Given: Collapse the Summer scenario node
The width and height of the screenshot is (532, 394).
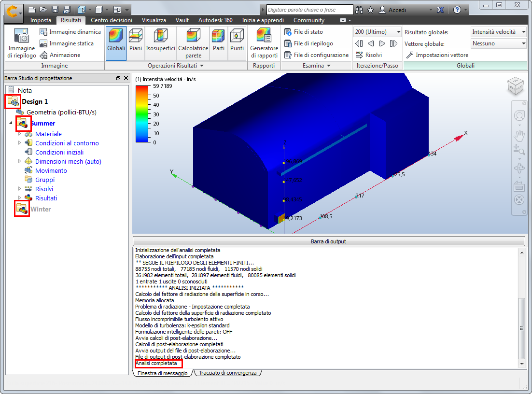Looking at the screenshot, I should [11, 123].
